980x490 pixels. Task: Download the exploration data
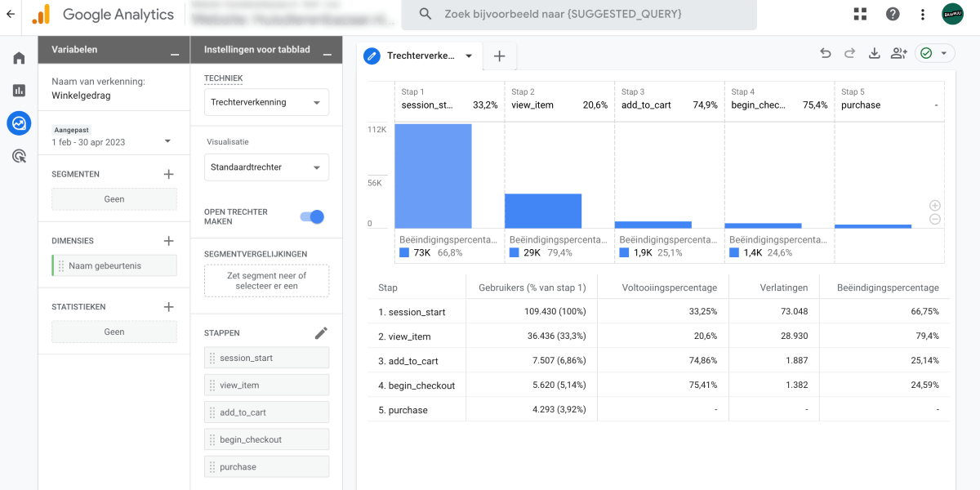[x=874, y=54]
